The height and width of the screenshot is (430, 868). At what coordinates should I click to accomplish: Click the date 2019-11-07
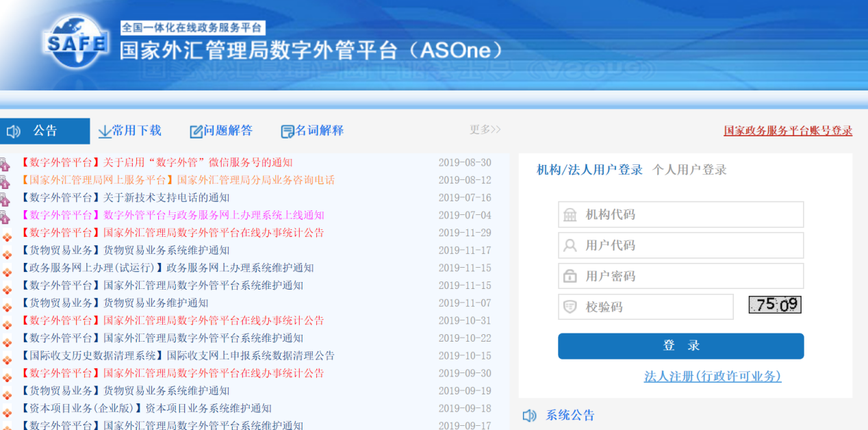465,303
